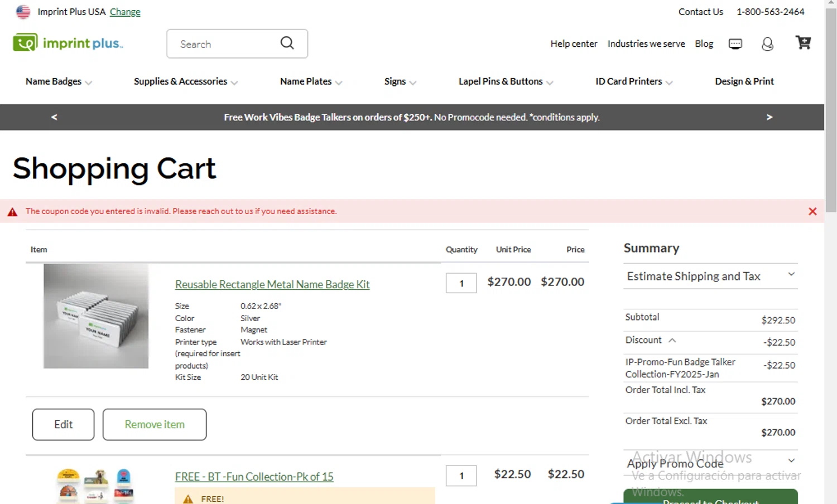837x504 pixels.
Task: Expand the ID Card Printers menu
Action: (634, 81)
